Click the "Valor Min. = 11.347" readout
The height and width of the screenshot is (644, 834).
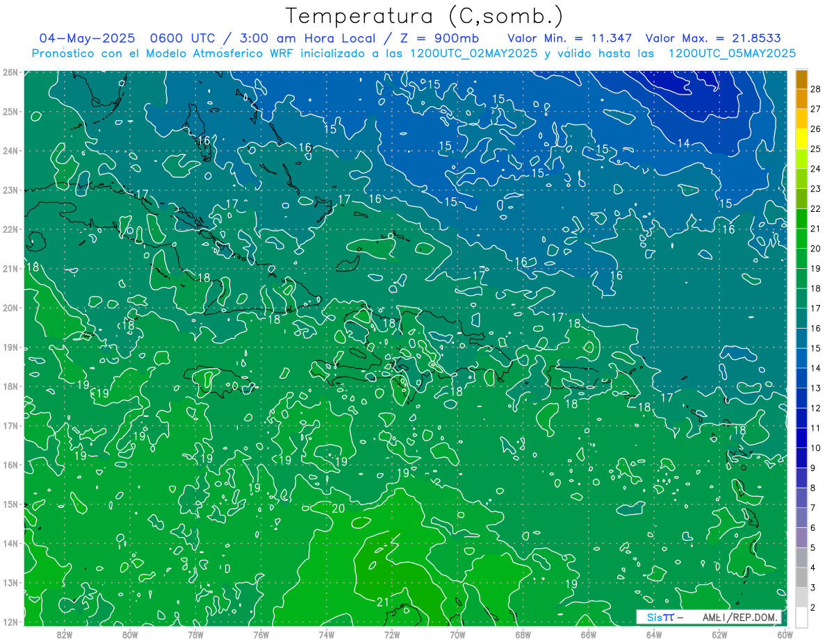pos(569,38)
